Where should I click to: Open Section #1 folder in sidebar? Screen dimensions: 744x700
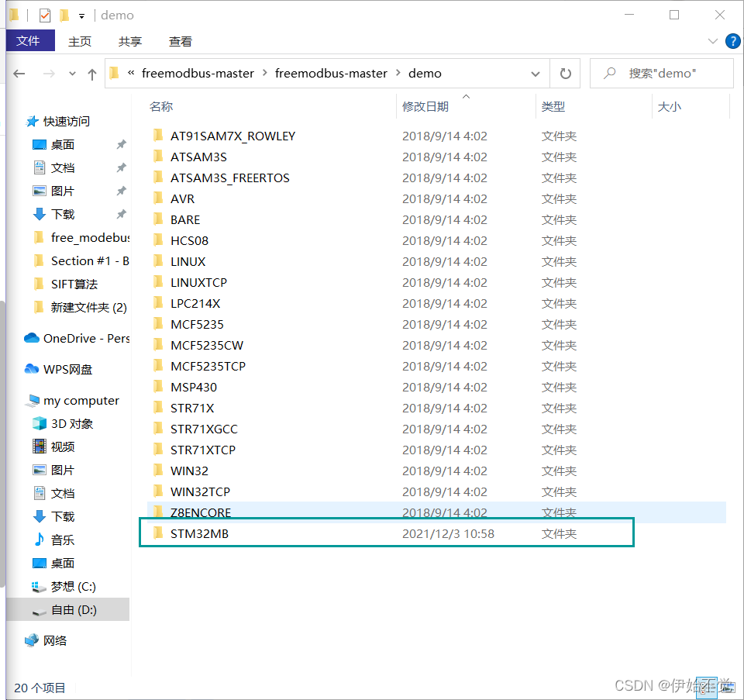point(90,260)
